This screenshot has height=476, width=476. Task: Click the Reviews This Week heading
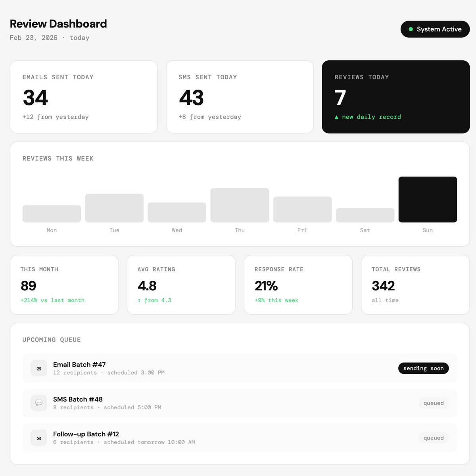point(58,159)
